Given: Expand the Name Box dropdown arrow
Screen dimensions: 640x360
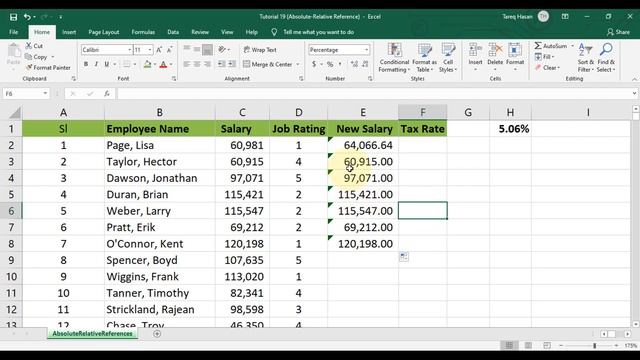Looking at the screenshot, I should (x=45, y=93).
